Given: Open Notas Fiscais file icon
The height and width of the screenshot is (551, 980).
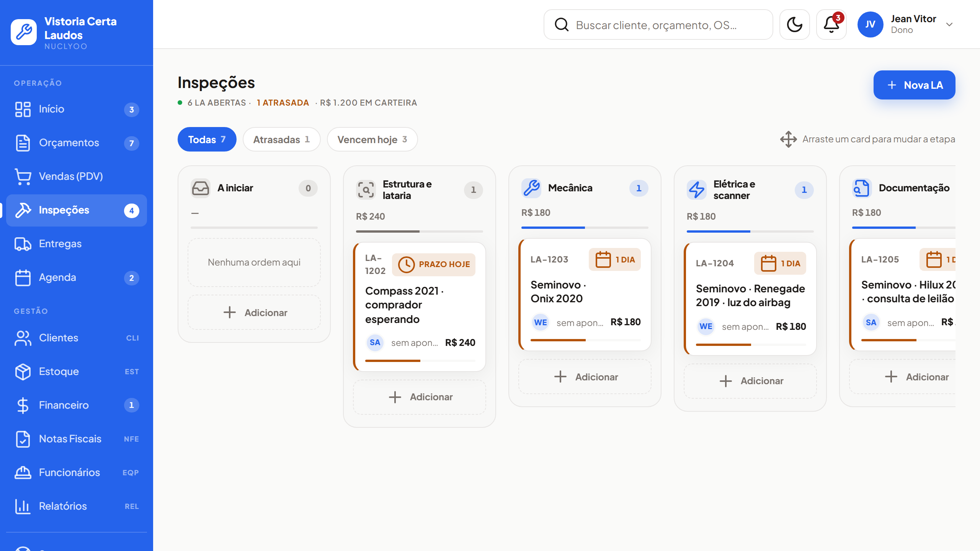Looking at the screenshot, I should pos(23,439).
